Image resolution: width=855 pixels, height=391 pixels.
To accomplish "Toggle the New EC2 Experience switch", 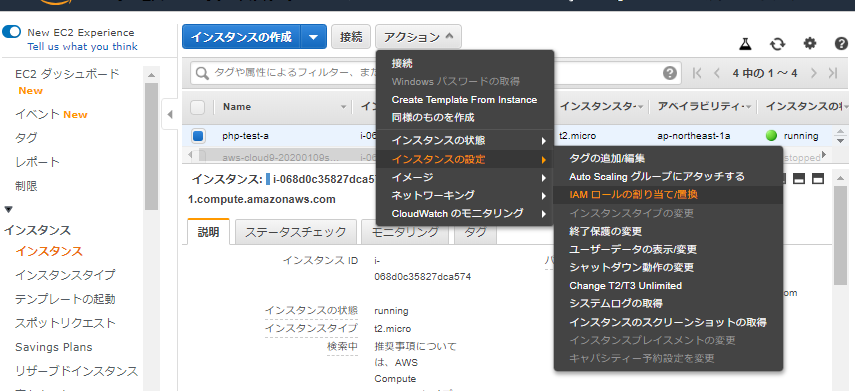I will pyautogui.click(x=12, y=32).
